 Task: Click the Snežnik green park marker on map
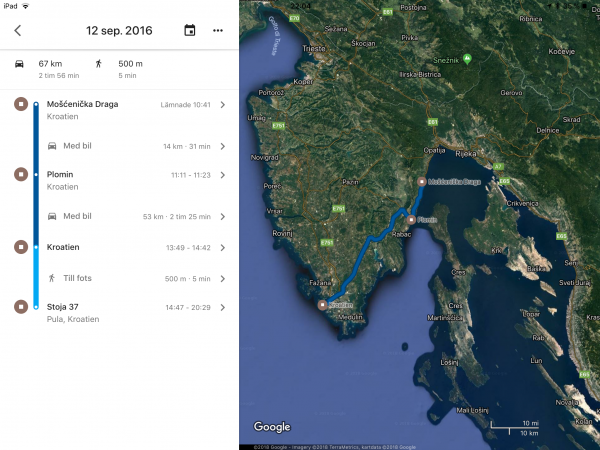(467, 60)
